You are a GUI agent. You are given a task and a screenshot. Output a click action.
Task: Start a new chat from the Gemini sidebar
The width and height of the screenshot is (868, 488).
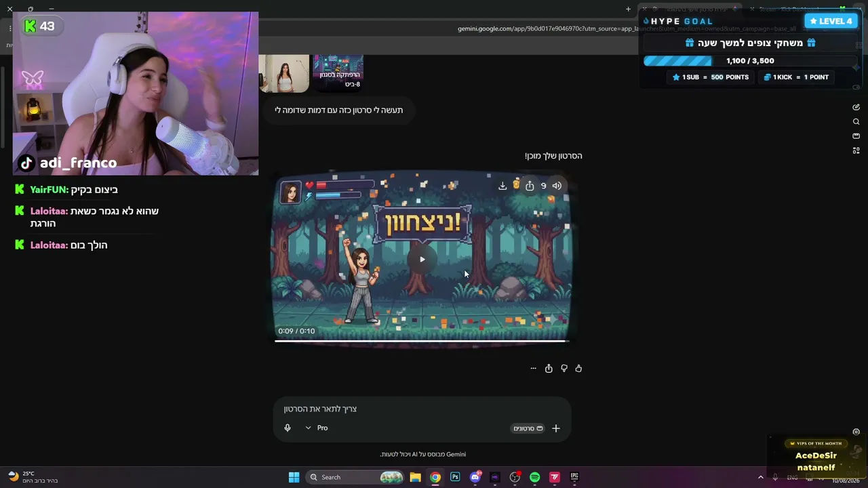coord(856,107)
